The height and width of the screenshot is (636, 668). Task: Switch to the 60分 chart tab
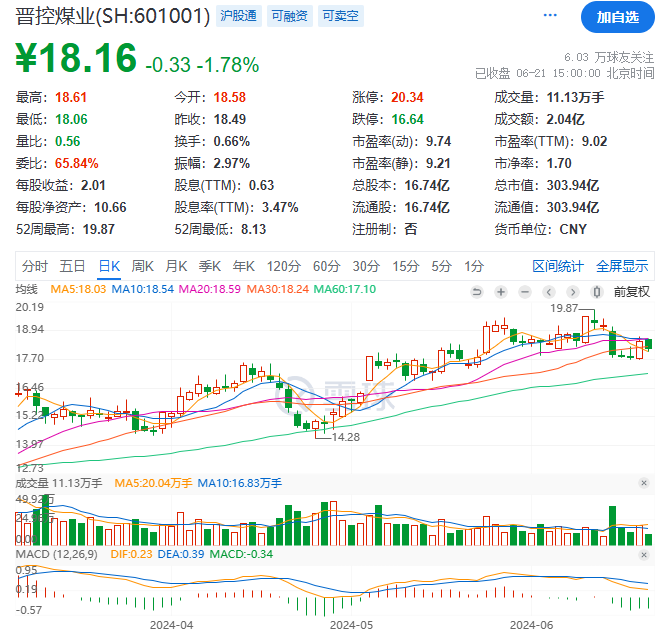326,266
